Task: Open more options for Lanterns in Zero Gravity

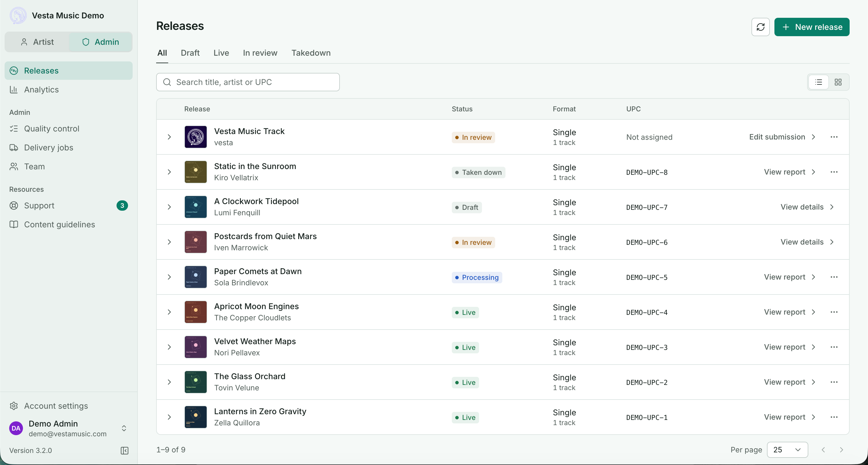Action: 834,417
